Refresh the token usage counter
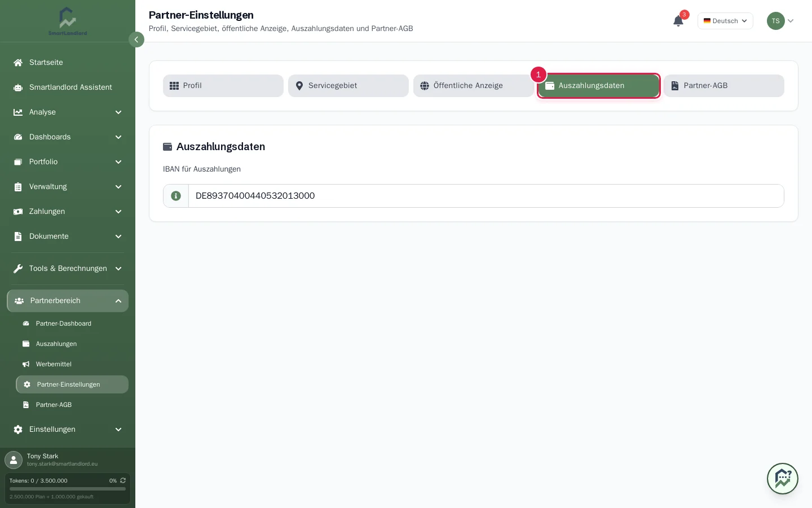The image size is (812, 508). tap(123, 480)
